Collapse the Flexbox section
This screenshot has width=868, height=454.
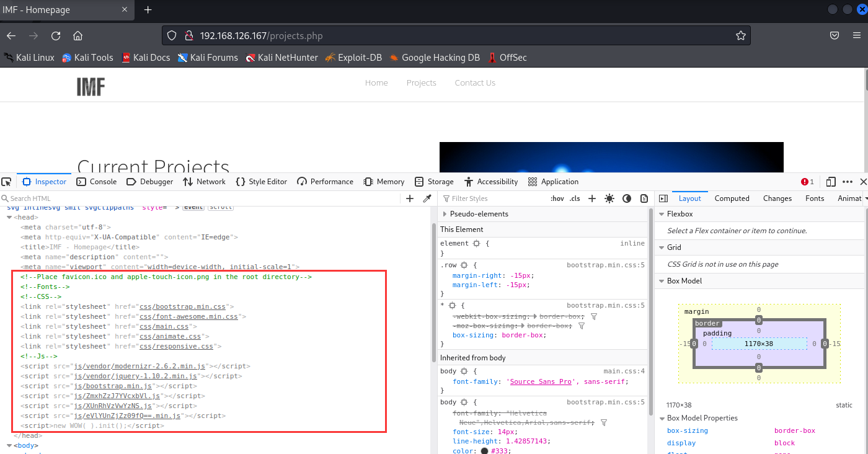tap(662, 214)
